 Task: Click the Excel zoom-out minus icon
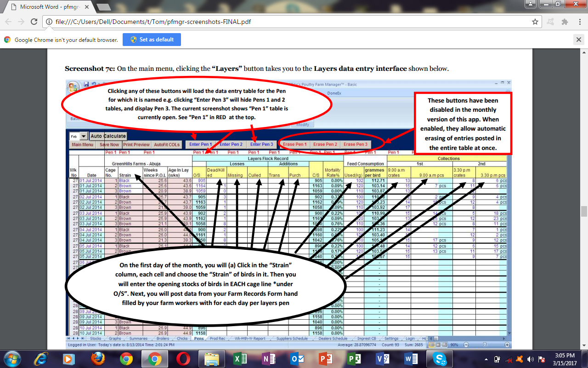[x=466, y=345]
